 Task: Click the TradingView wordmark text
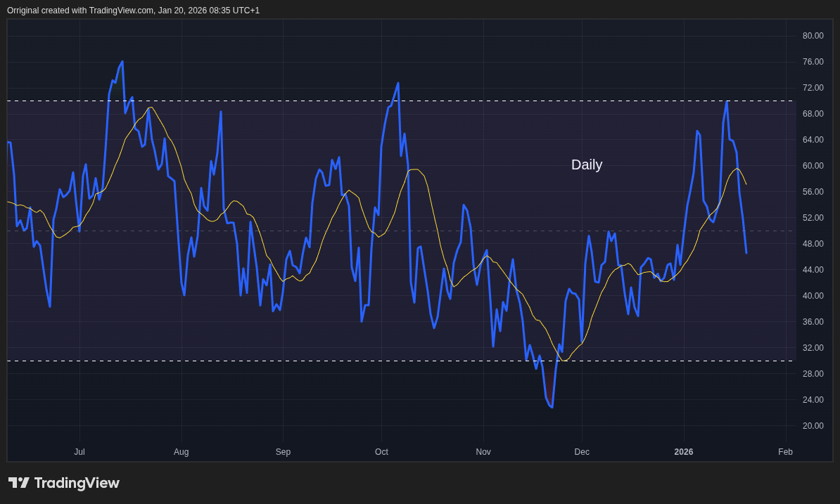coord(77,483)
